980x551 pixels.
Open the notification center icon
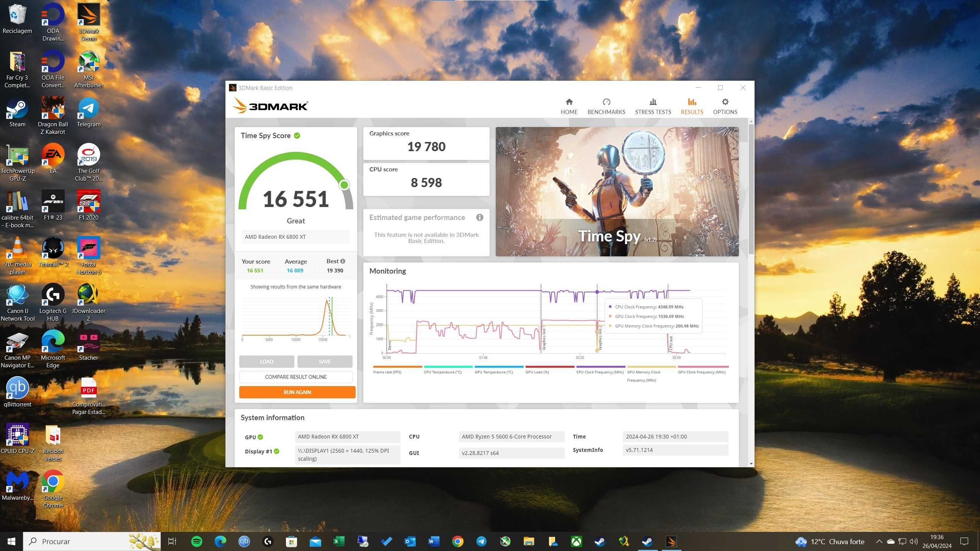(x=964, y=541)
